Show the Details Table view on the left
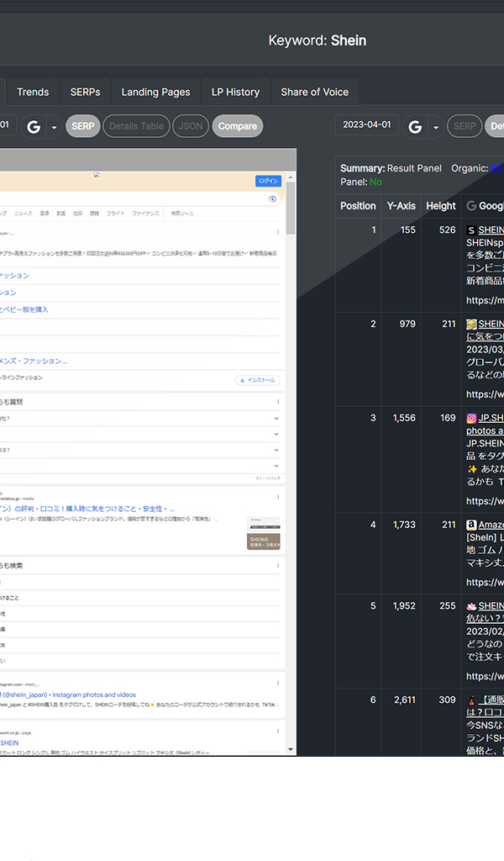This screenshot has width=504, height=861. point(136,126)
